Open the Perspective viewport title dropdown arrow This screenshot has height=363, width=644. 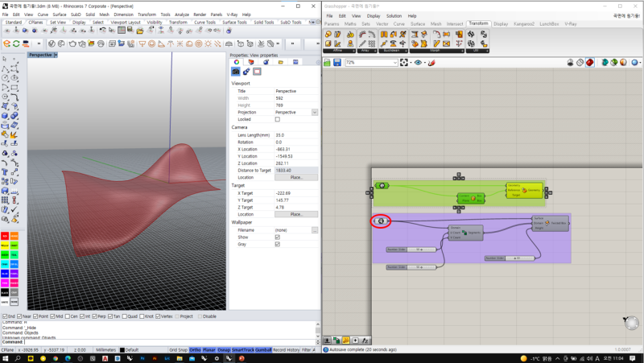[56, 55]
